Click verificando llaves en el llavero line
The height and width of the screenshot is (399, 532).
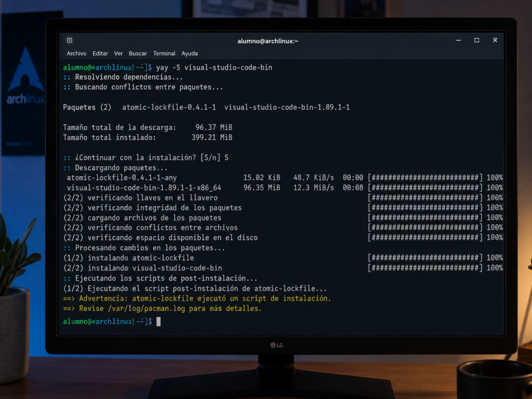(x=140, y=198)
